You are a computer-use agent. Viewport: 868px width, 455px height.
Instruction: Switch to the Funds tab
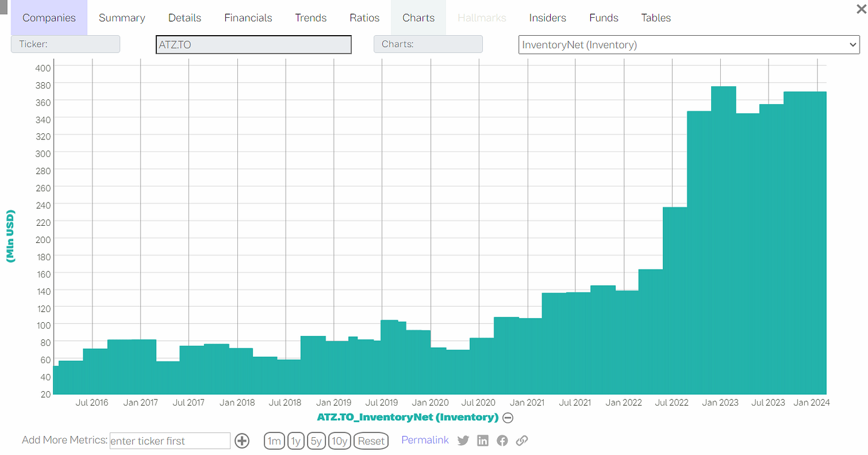(604, 18)
